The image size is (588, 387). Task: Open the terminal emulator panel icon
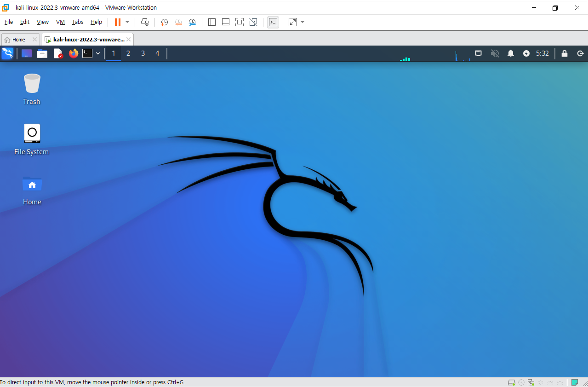[x=87, y=53]
